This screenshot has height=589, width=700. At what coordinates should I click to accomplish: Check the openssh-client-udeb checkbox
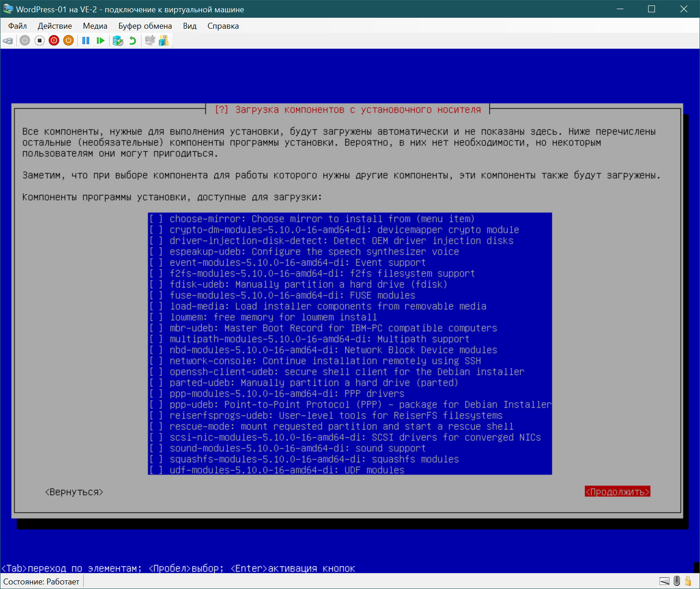click(156, 372)
